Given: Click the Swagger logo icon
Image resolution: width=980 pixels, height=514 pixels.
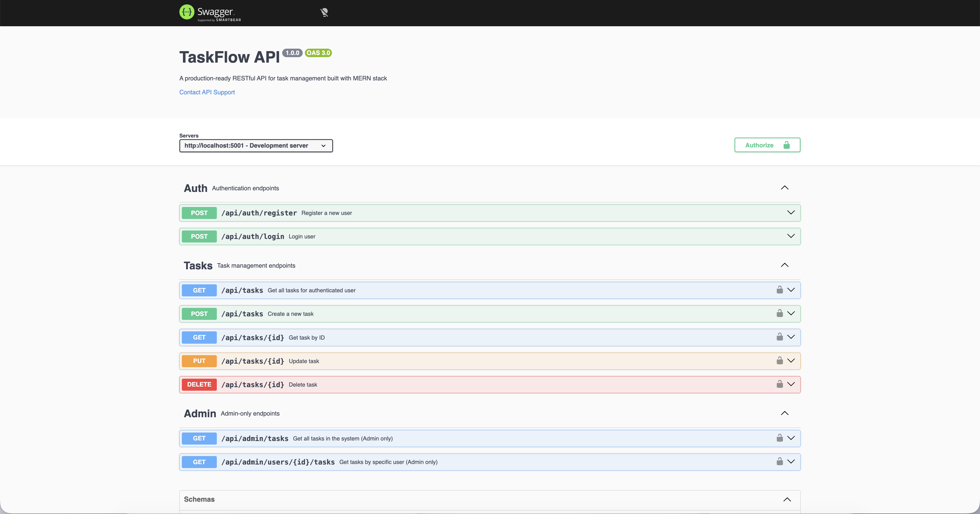Looking at the screenshot, I should [186, 12].
